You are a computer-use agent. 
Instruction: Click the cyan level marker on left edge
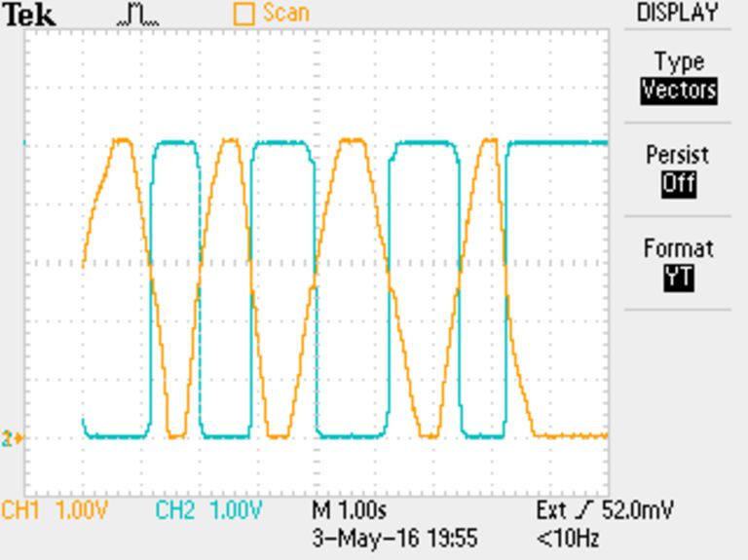[25, 144]
